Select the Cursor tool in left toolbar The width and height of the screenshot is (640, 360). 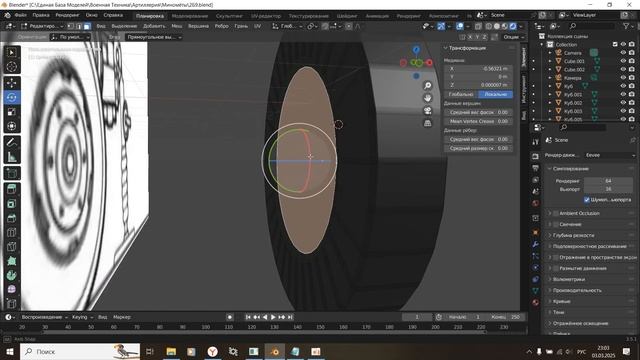point(11,67)
